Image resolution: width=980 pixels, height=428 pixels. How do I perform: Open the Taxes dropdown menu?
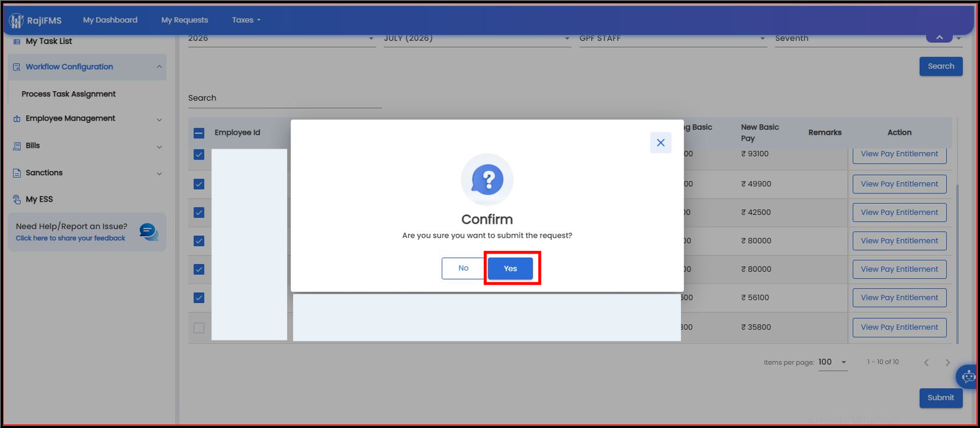(246, 20)
